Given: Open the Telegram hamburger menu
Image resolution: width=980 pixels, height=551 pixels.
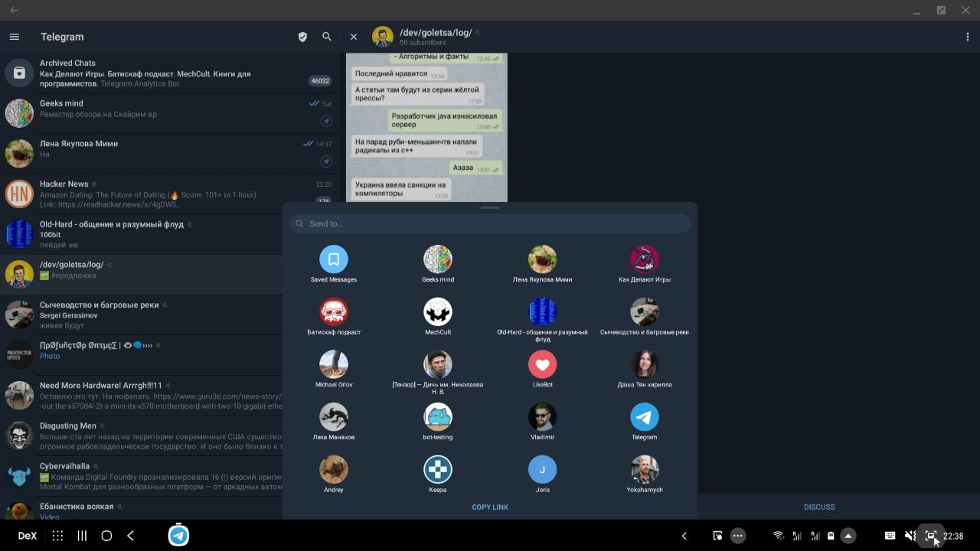Looking at the screenshot, I should (x=14, y=37).
